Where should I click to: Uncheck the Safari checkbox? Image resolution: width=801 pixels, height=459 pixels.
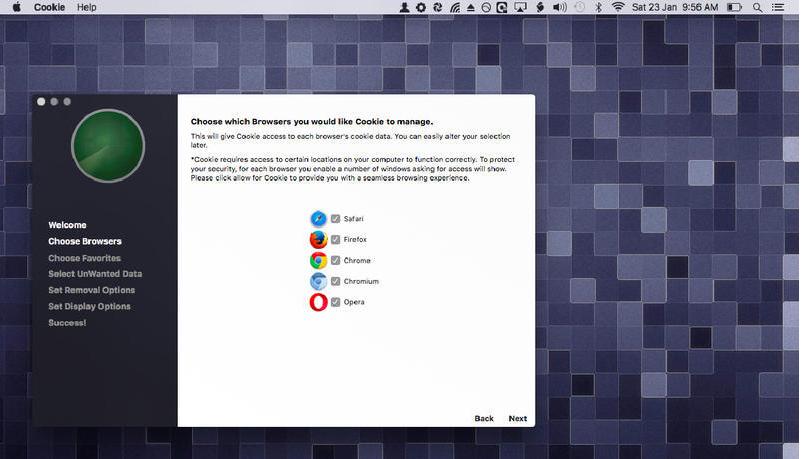(x=336, y=219)
